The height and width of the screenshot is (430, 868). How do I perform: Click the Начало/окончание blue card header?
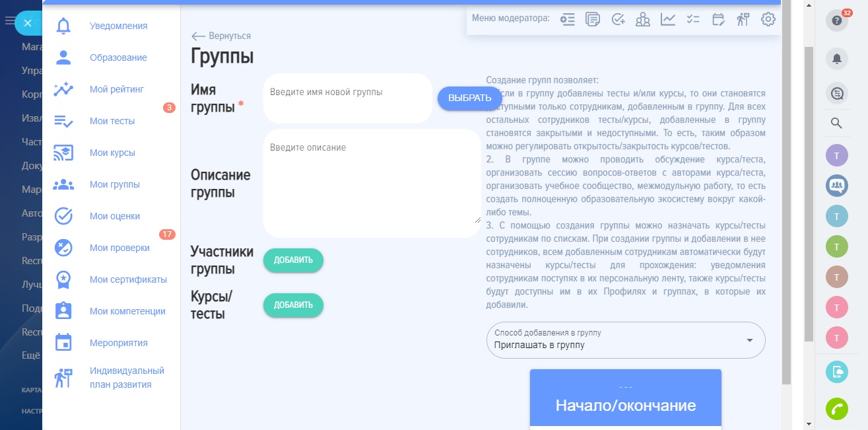pyautogui.click(x=626, y=398)
